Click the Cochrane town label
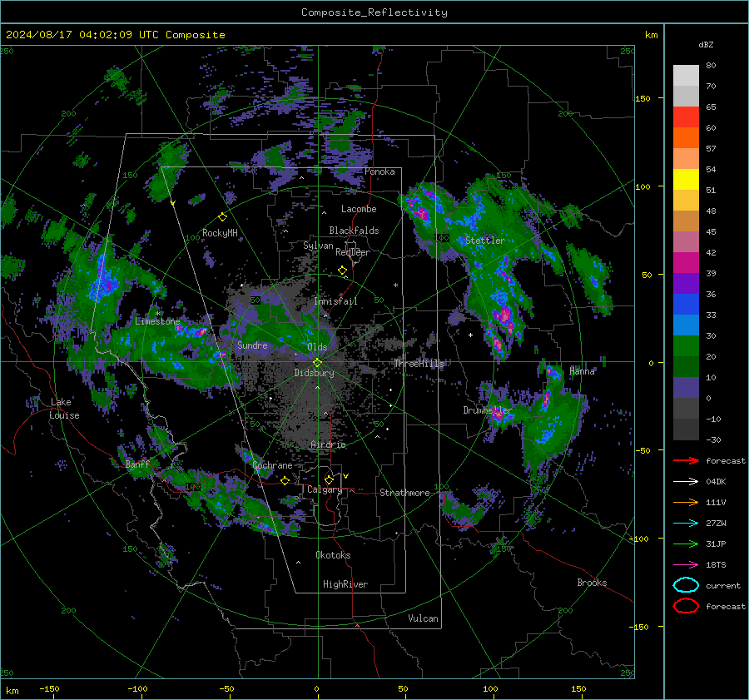Screen dimensions: 749x700 [272, 465]
